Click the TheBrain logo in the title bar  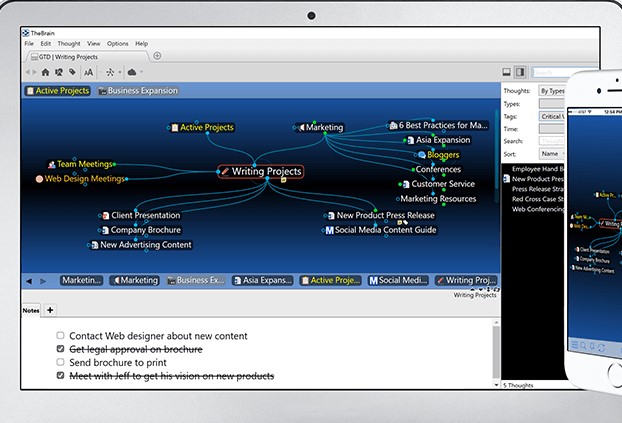tap(26, 33)
